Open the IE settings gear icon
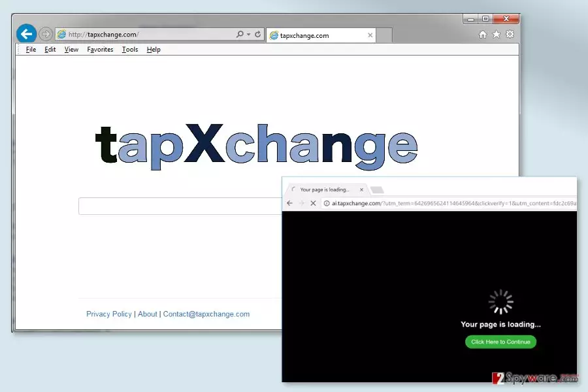This screenshot has width=588, height=392. (510, 34)
